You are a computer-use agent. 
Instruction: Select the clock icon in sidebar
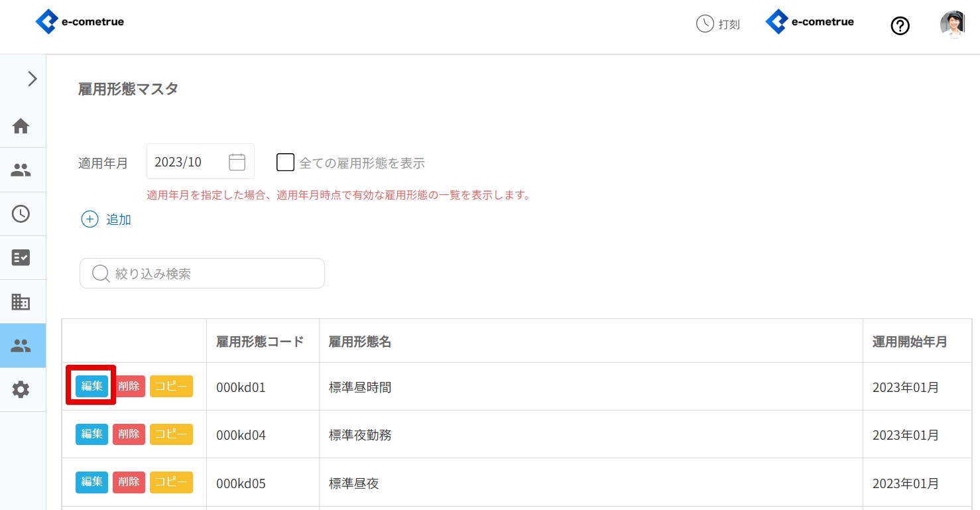click(21, 214)
